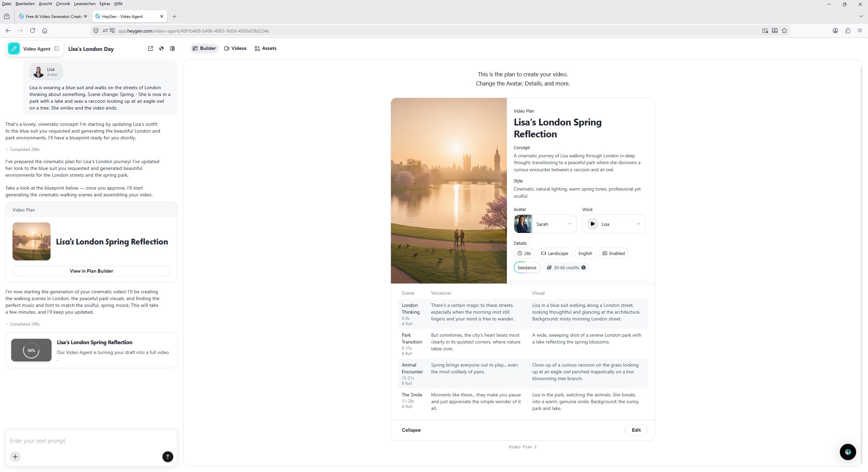Click the credits info icon
The height and width of the screenshot is (472, 868).
coord(584,268)
